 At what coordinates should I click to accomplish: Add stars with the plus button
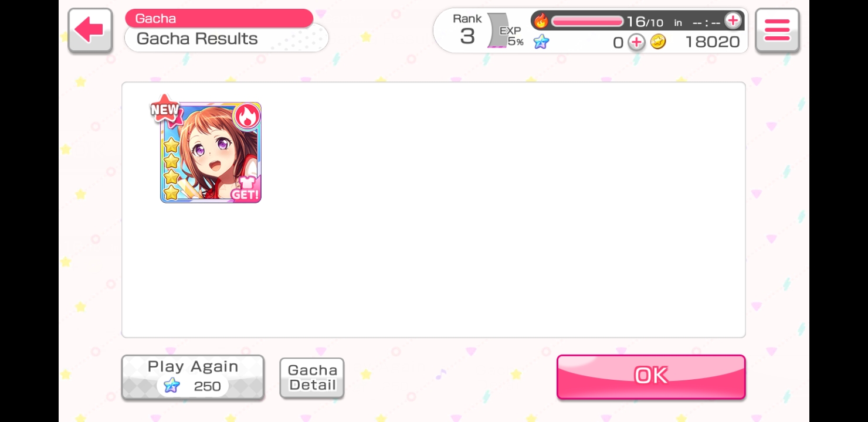(x=636, y=42)
